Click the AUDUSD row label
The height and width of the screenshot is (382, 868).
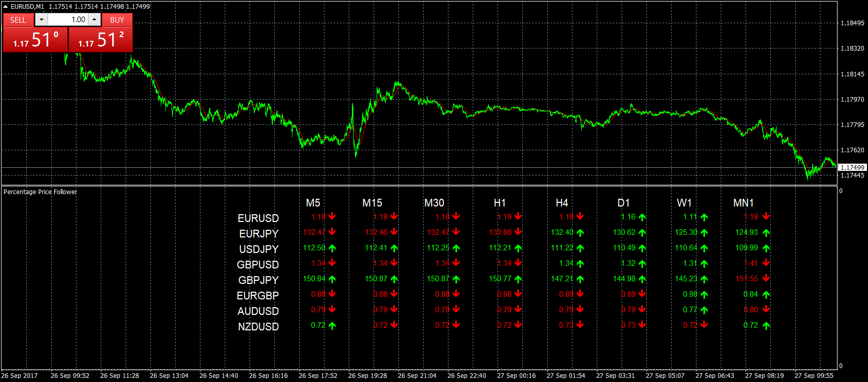[x=258, y=311]
